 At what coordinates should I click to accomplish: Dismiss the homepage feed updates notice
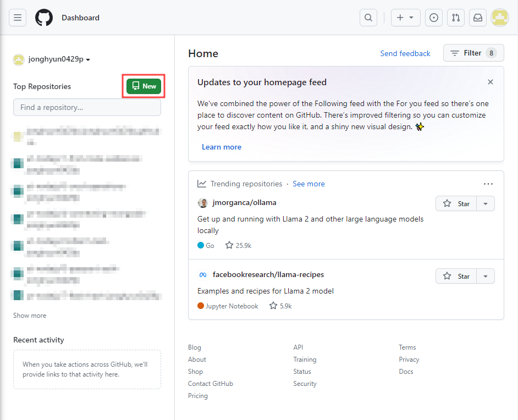click(491, 82)
